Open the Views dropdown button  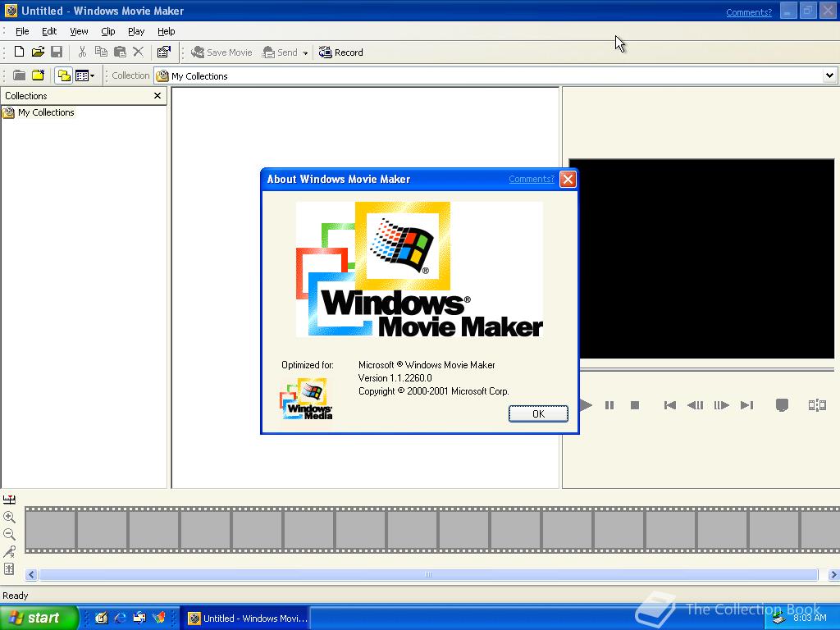pyautogui.click(x=84, y=75)
